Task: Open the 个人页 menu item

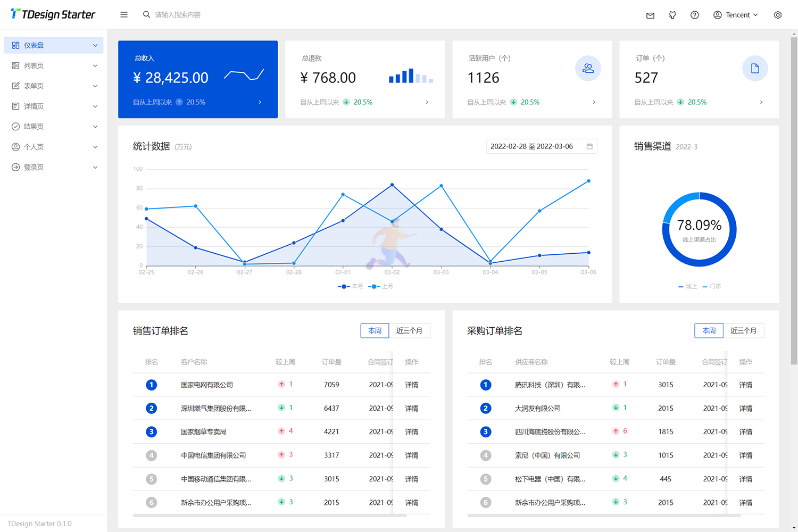Action: pos(54,147)
